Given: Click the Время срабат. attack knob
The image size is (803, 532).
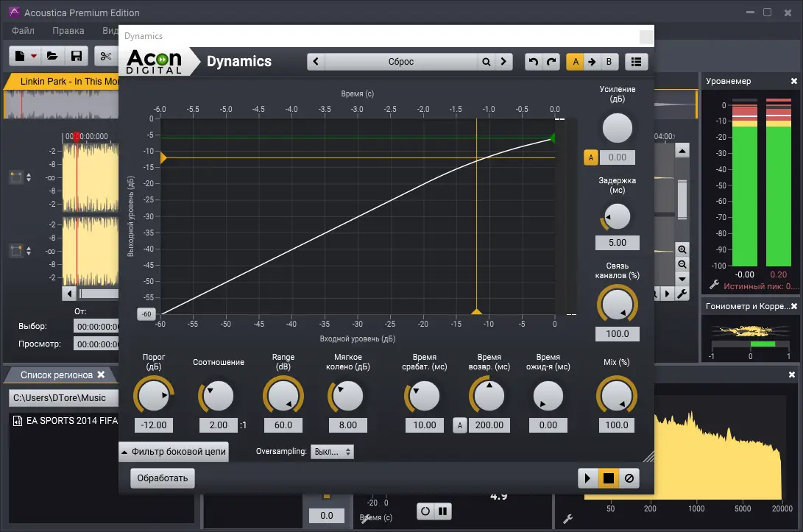Looking at the screenshot, I should pos(424,396).
